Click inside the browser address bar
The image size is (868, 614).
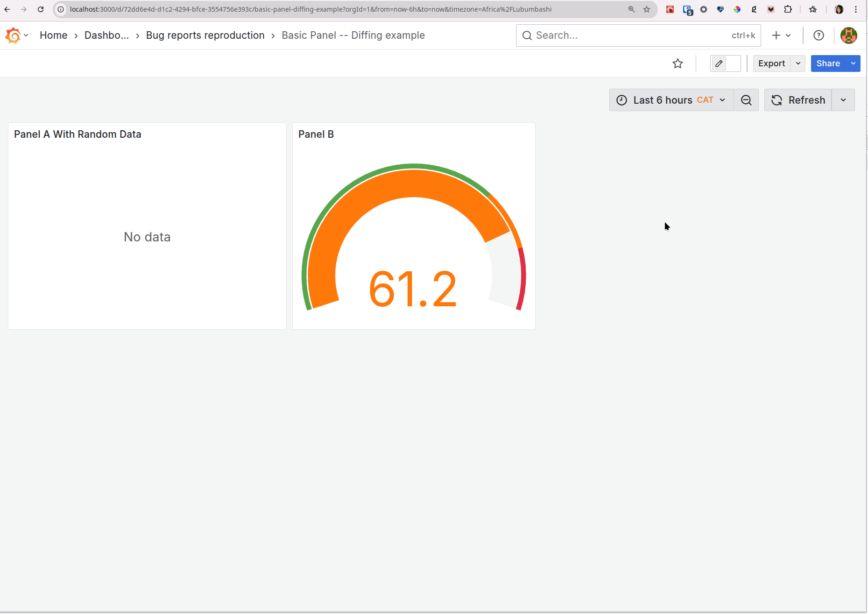point(327,9)
